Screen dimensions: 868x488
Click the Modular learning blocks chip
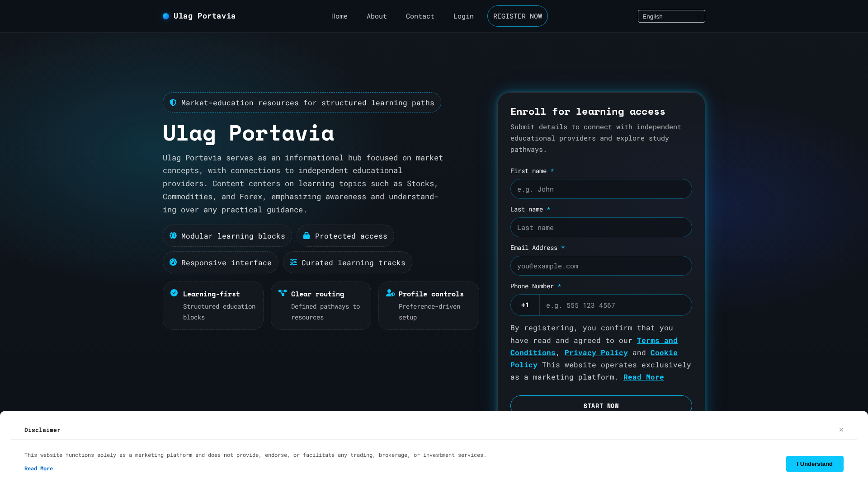pyautogui.click(x=227, y=235)
